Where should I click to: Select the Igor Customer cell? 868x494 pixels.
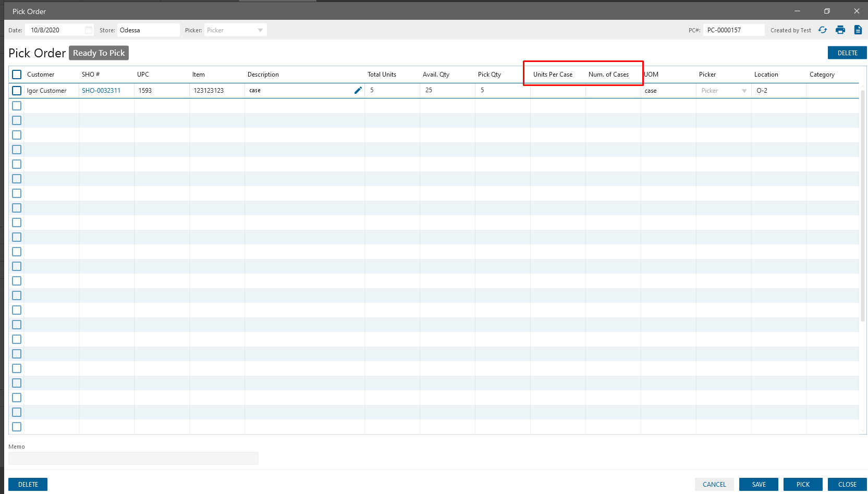(x=51, y=91)
